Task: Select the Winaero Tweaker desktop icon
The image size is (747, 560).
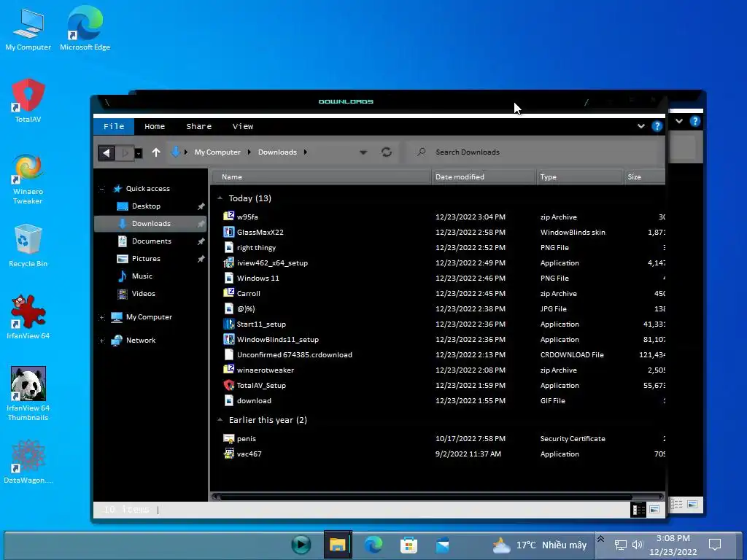Action: tap(28, 179)
